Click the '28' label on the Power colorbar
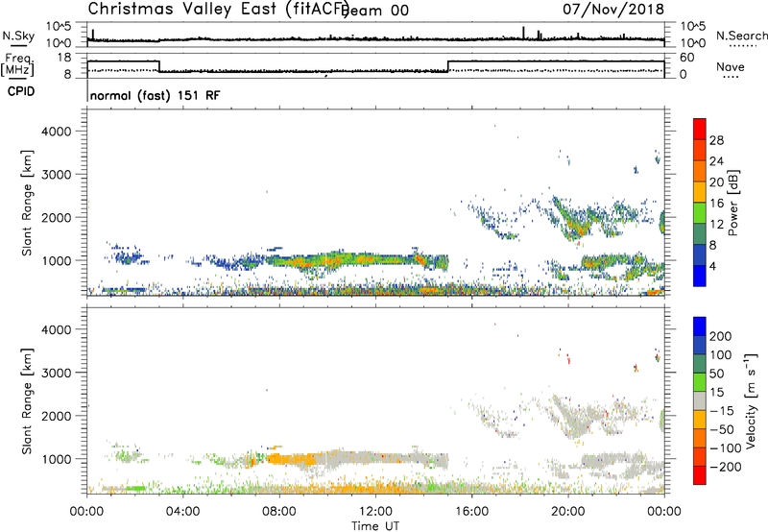Viewport: 768px width, 532px height. tap(716, 140)
